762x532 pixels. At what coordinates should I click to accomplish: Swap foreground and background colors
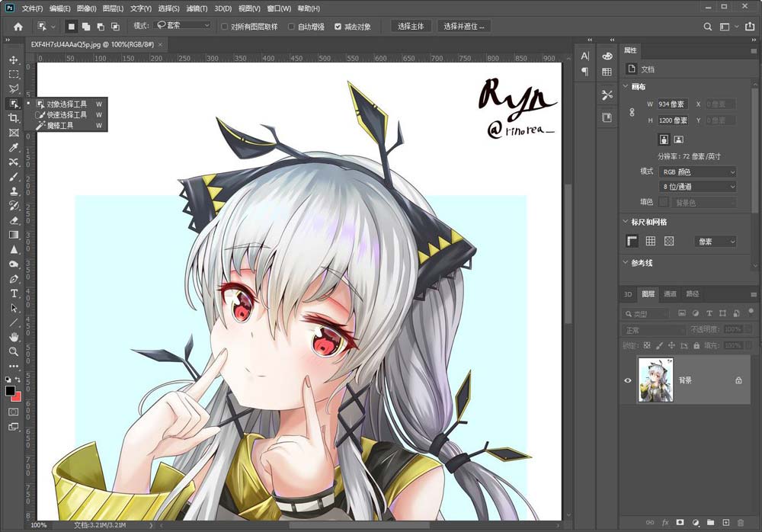pos(18,380)
